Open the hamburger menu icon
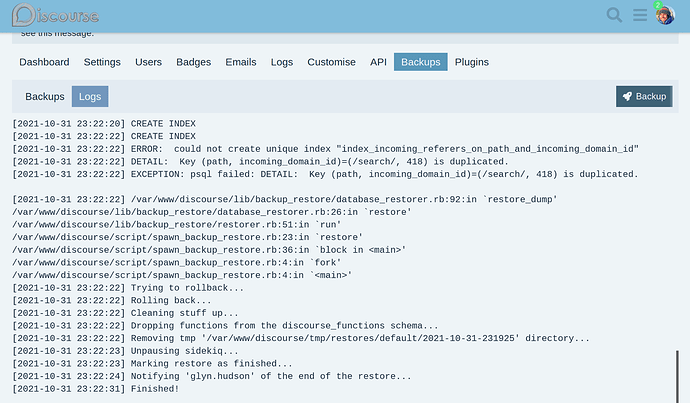The height and width of the screenshot is (403, 690). point(640,15)
